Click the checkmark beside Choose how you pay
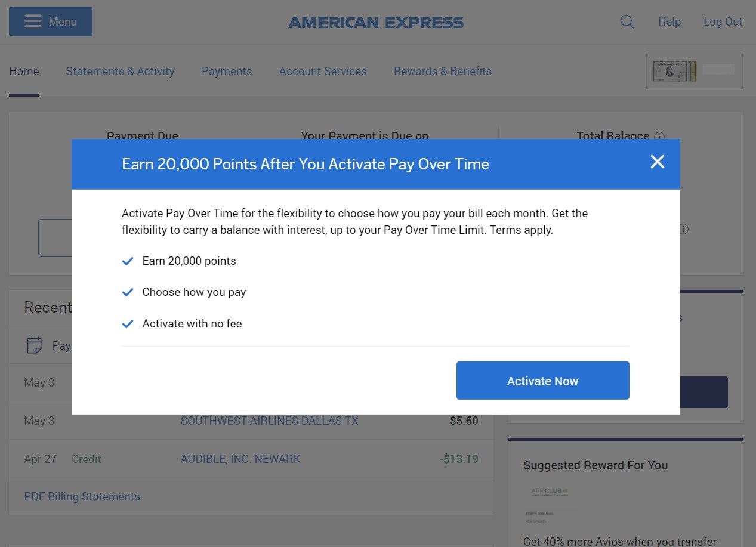756x547 pixels. (127, 292)
